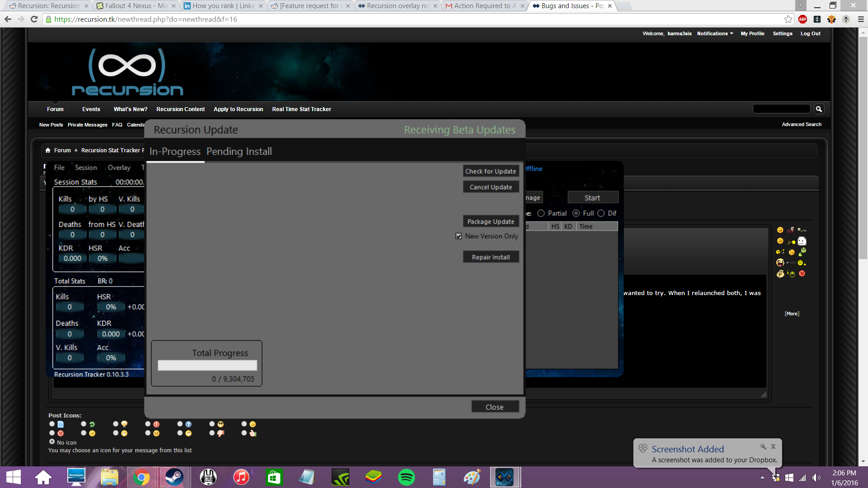This screenshot has height=488, width=868.
Task: Drag the Total Progress slider bar
Action: [x=207, y=365]
